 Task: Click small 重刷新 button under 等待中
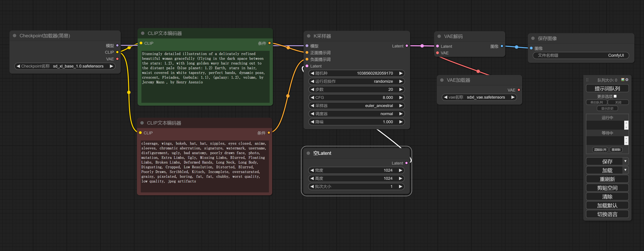point(616,150)
